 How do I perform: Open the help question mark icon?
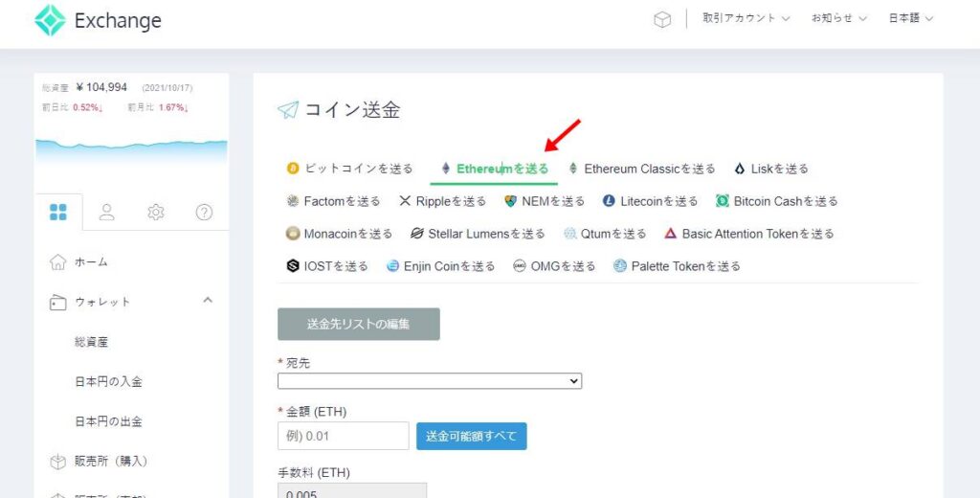coord(205,212)
